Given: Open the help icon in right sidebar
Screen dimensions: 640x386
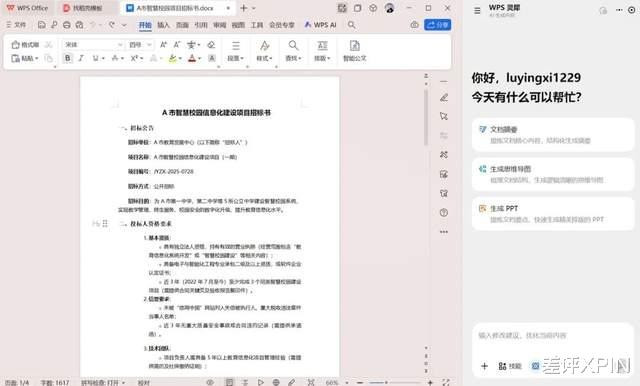Looking at the screenshot, I should tap(444, 213).
